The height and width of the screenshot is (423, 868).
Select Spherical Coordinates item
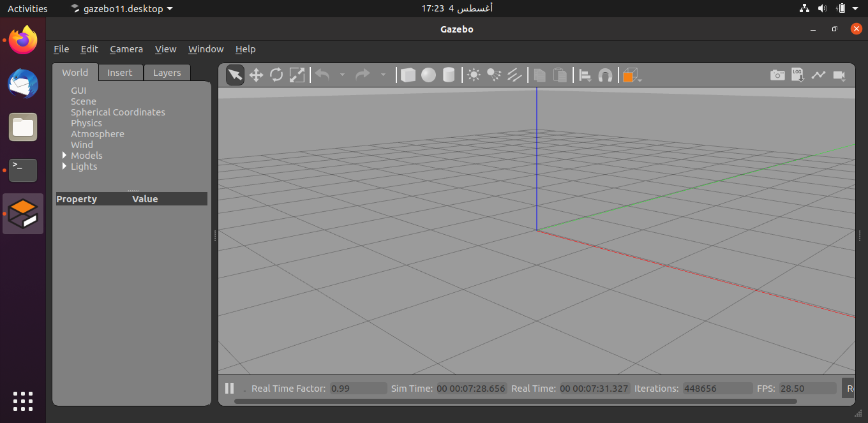pyautogui.click(x=118, y=112)
